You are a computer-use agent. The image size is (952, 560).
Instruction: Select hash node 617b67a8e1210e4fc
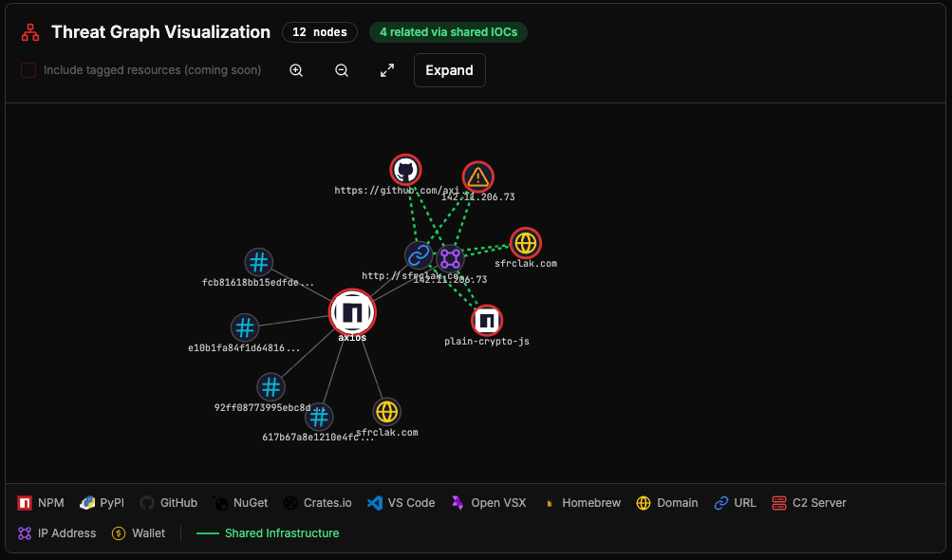(319, 417)
